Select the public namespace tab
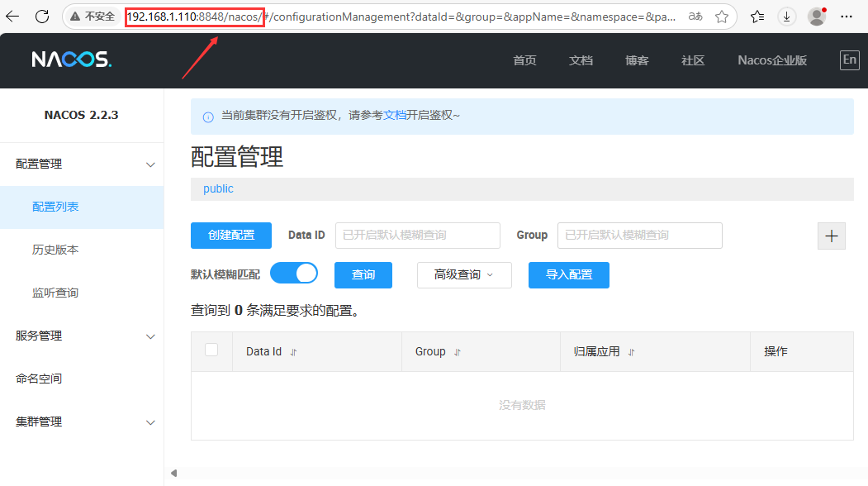Image resolution: width=868 pixels, height=486 pixels. coord(218,189)
